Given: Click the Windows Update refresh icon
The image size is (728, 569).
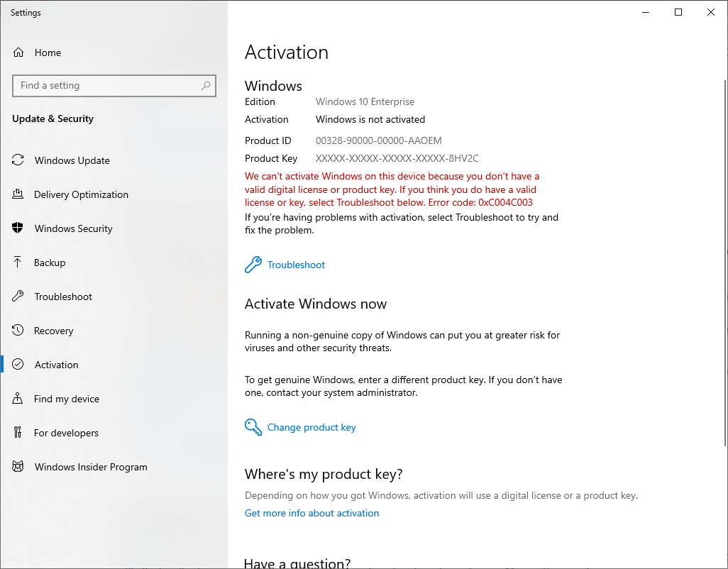Looking at the screenshot, I should pyautogui.click(x=18, y=160).
